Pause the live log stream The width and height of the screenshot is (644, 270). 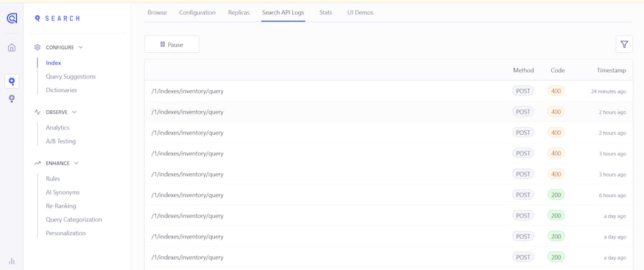(172, 44)
